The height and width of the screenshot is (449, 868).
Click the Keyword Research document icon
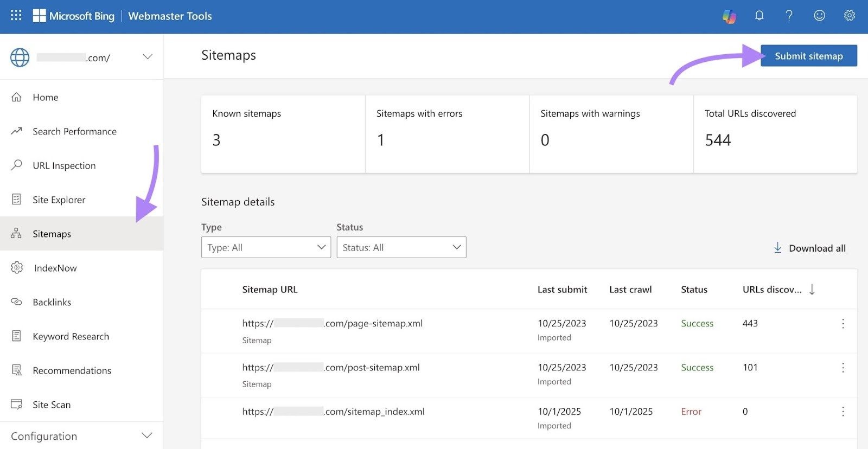(17, 336)
